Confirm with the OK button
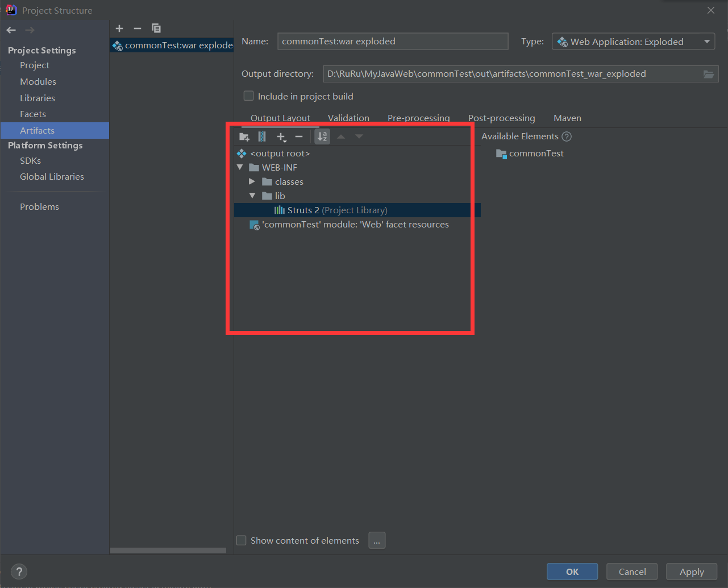This screenshot has height=588, width=728. pos(572,572)
